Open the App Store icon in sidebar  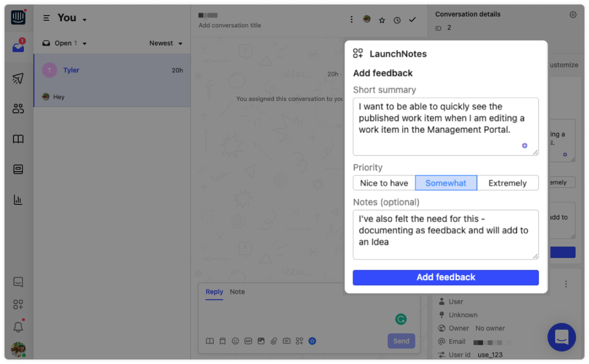pos(18,304)
